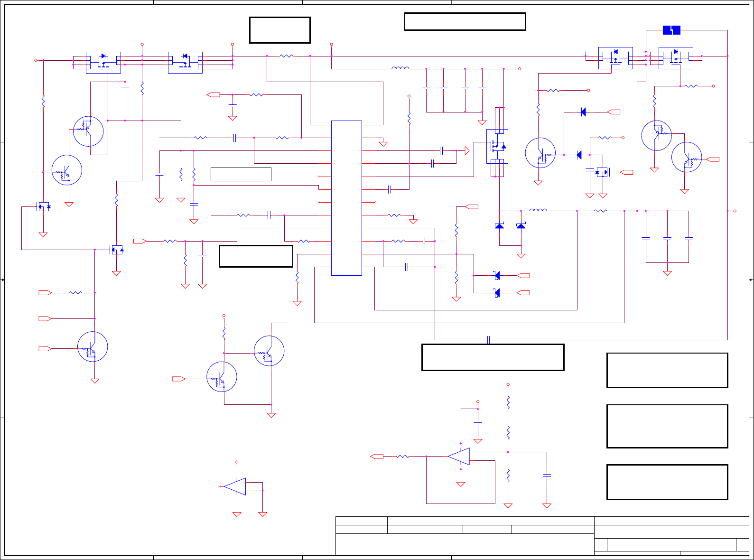Viewport: 754px width, 560px height.
Task: Select the small MOSFET at the far left edge
Action: tap(43, 206)
